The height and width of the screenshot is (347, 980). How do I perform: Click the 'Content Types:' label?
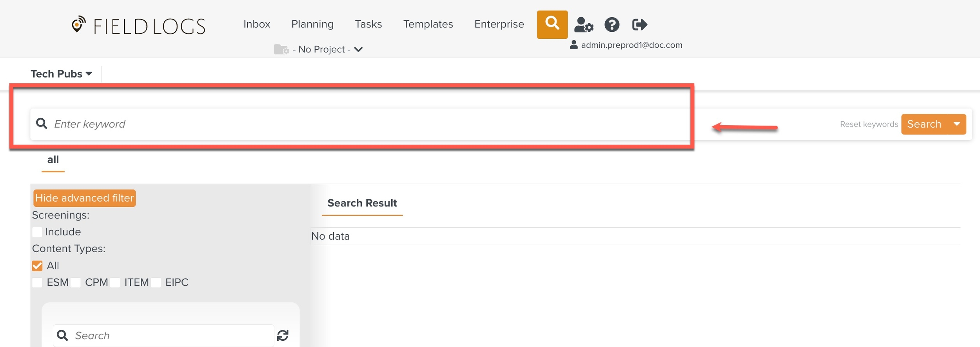[69, 249]
